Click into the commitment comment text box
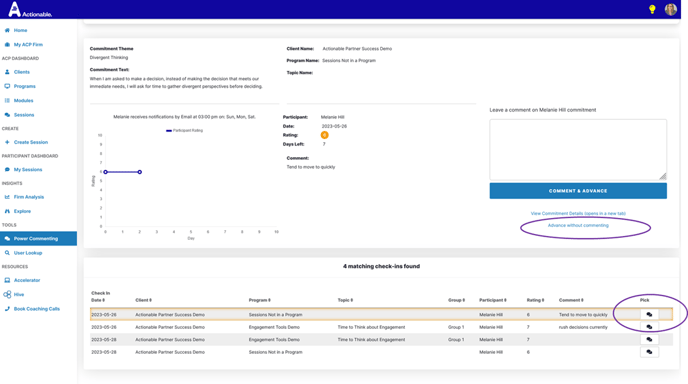 [578, 150]
